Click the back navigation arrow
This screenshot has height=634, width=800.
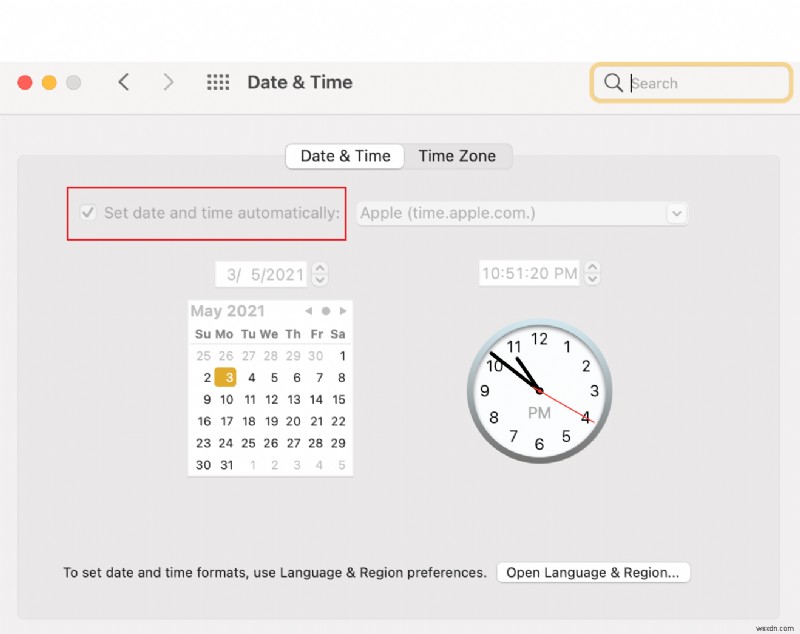123,82
